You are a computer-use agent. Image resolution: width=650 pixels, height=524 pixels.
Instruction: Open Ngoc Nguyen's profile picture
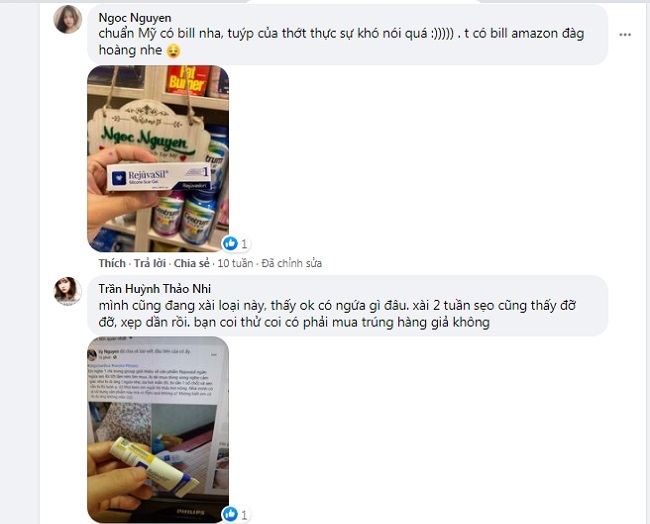[x=68, y=20]
